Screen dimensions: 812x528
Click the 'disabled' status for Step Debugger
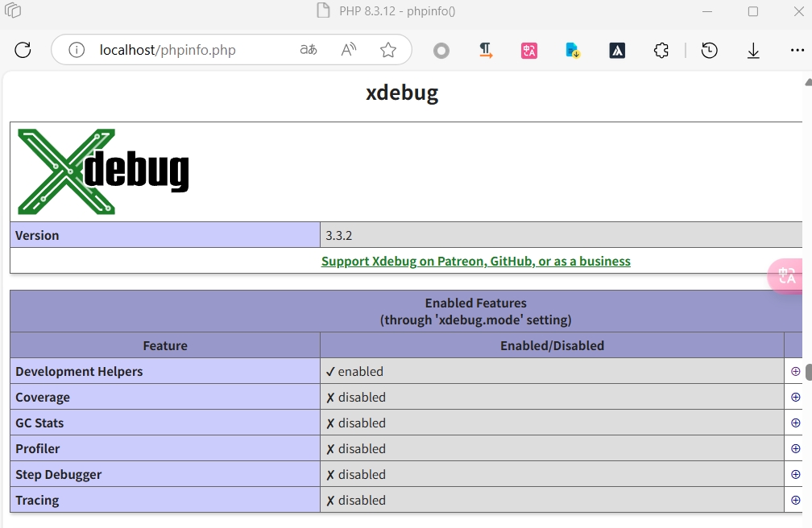point(356,474)
